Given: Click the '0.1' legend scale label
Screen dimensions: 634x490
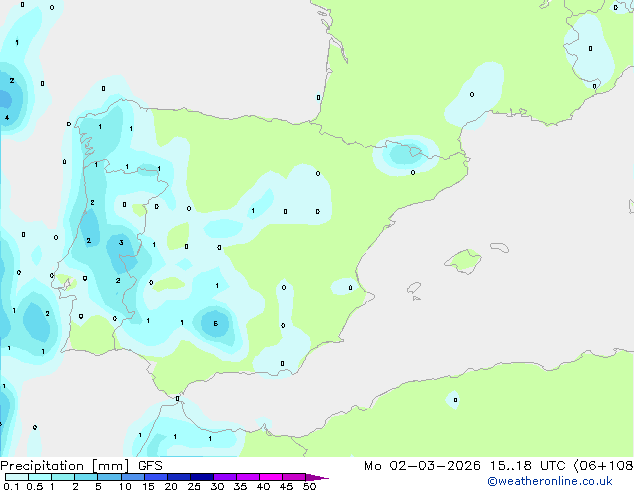Looking at the screenshot, I should coord(11,486).
